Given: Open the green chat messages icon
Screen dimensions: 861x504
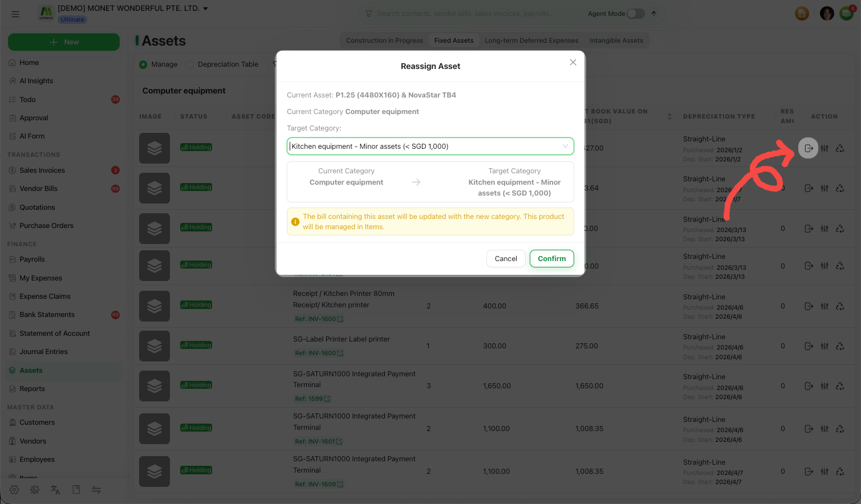Looking at the screenshot, I should coord(847,13).
